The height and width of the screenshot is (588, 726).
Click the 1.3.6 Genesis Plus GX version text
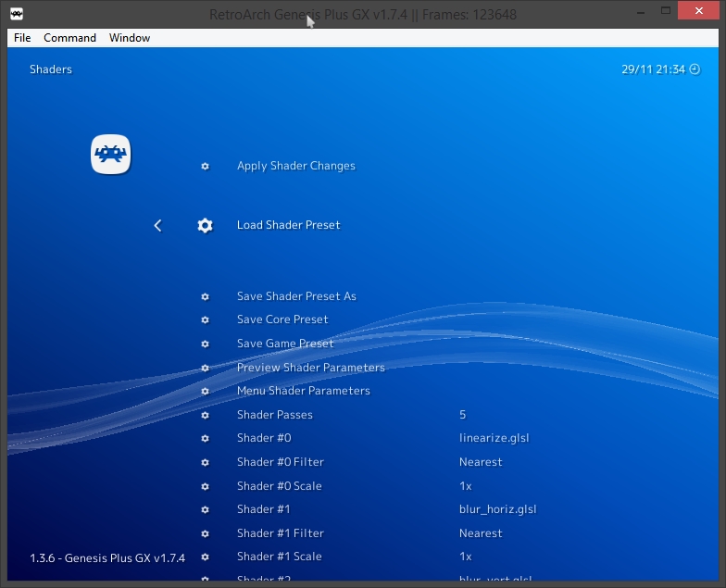point(107,558)
